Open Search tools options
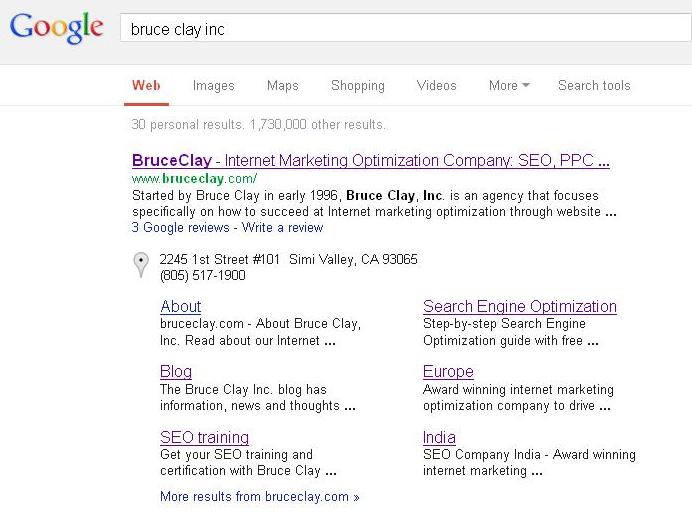 click(x=594, y=85)
